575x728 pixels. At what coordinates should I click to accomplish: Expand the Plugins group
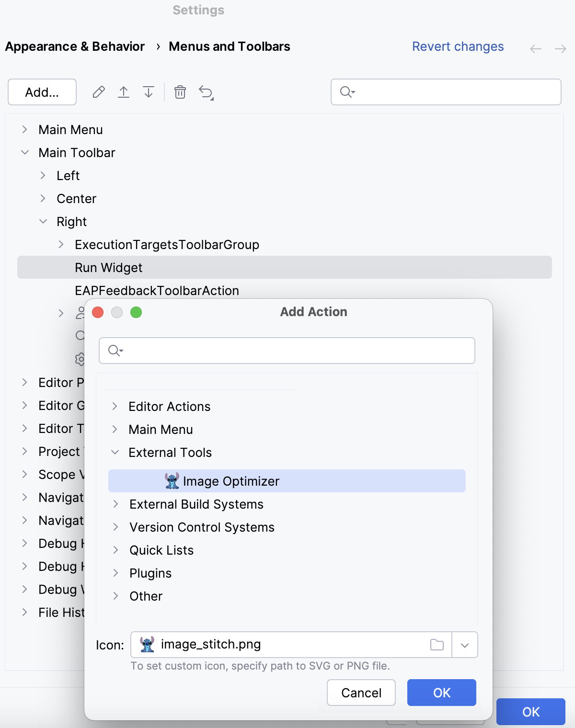115,573
